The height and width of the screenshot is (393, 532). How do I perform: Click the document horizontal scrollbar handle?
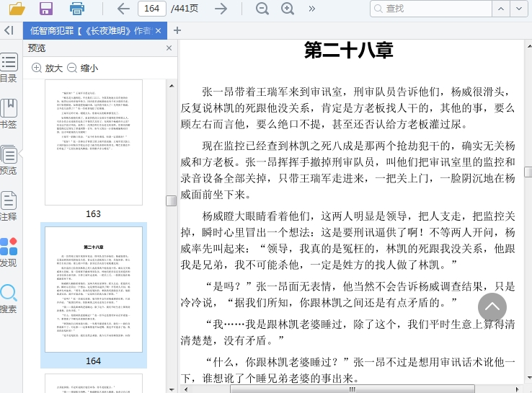click(x=353, y=389)
